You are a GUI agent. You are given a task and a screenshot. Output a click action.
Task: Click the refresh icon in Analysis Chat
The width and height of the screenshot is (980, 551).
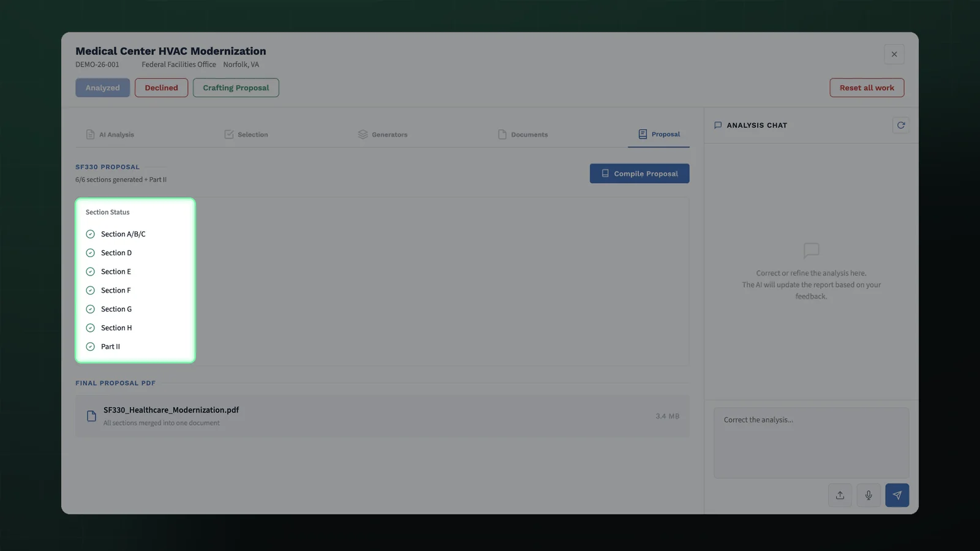coord(900,126)
